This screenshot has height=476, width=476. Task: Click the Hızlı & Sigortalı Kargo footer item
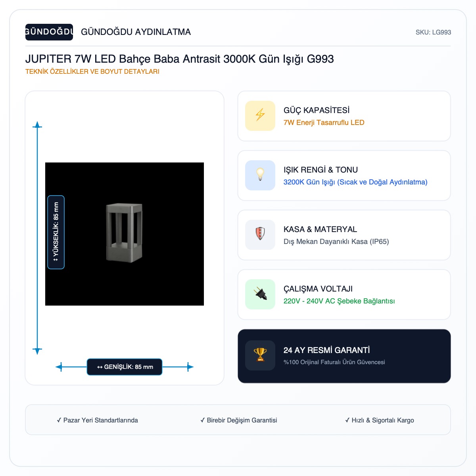(379, 420)
